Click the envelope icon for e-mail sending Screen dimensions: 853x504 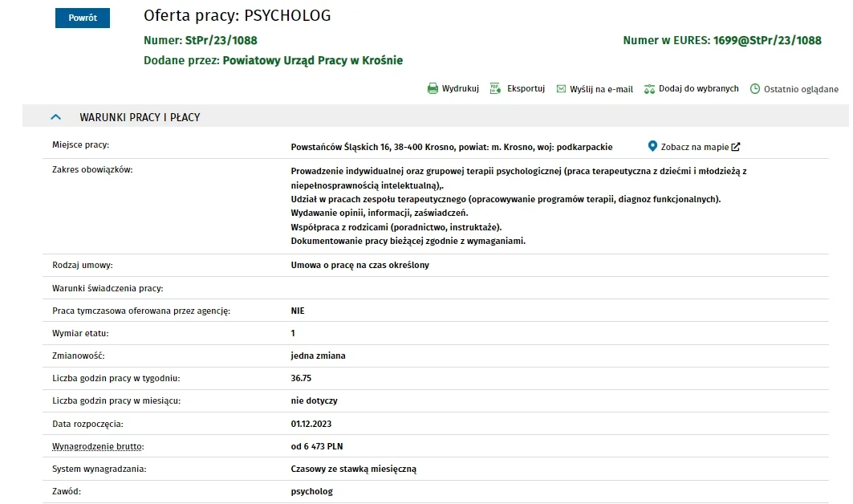561,89
